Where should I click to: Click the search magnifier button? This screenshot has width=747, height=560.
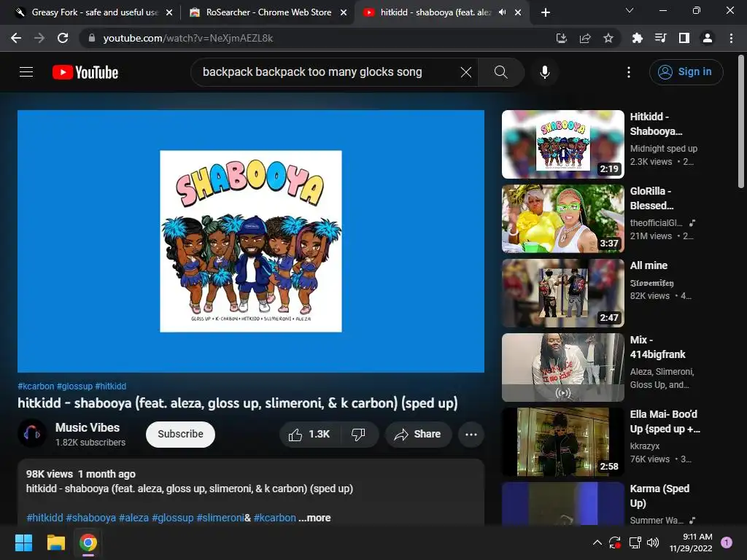[500, 72]
